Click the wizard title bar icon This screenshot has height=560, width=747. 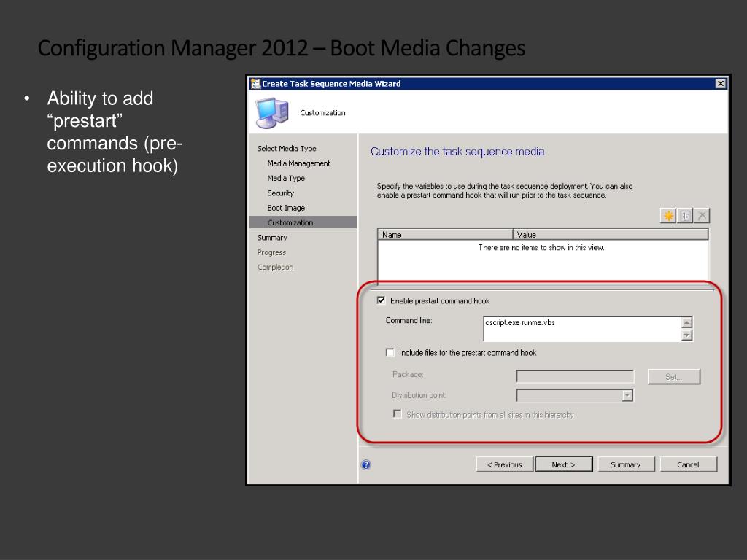pos(256,84)
